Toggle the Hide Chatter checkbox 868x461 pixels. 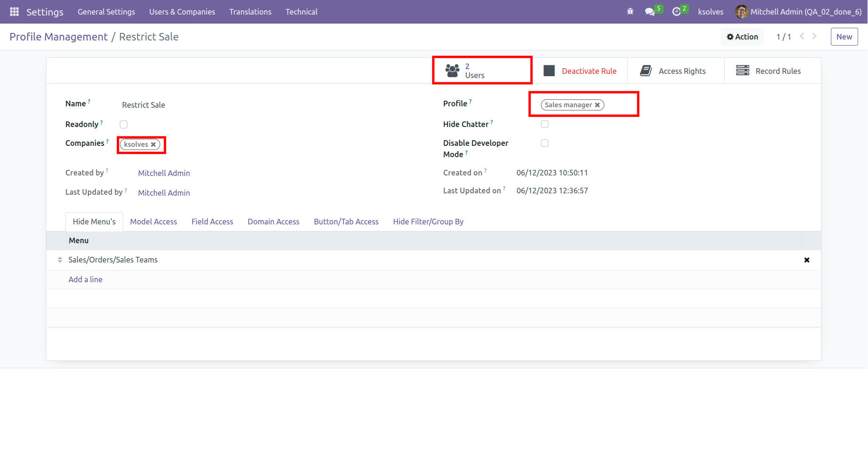545,125
